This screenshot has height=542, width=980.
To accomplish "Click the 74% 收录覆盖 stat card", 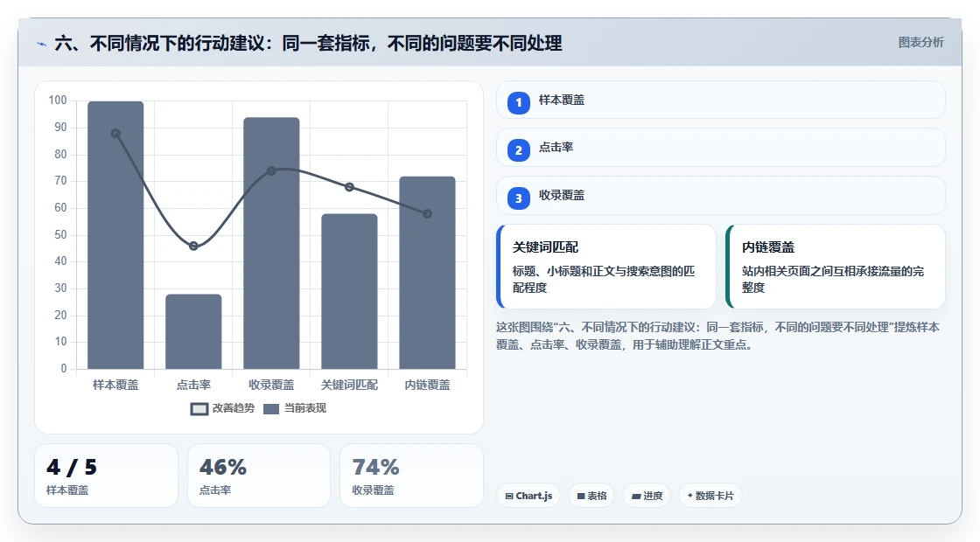I will click(411, 476).
